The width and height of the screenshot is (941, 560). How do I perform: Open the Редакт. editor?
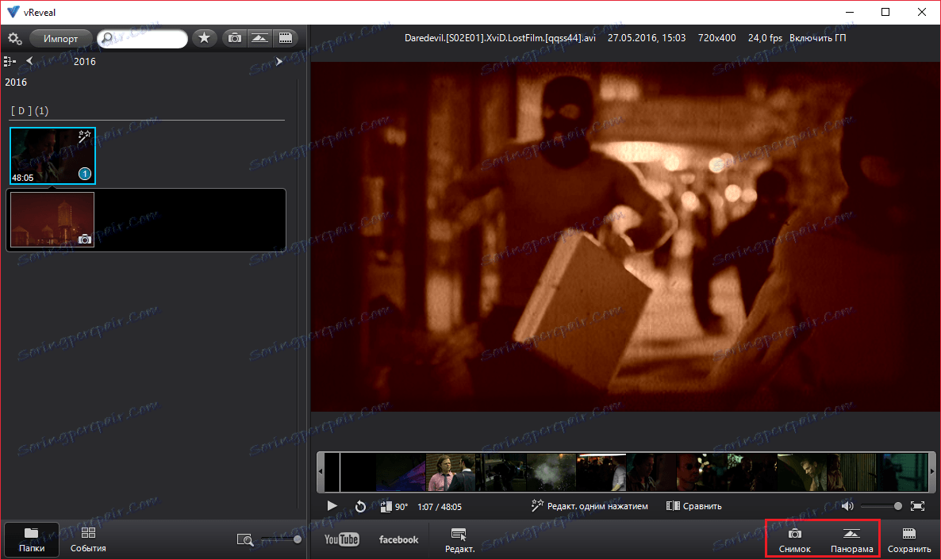[459, 540]
